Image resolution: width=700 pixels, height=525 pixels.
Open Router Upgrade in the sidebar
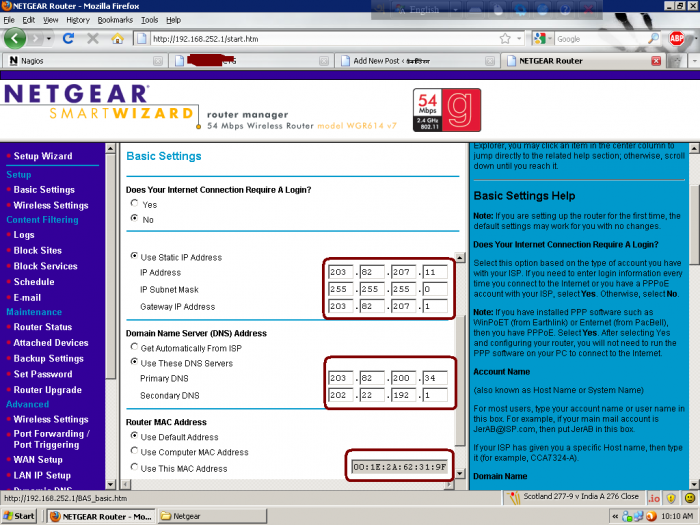tap(47, 390)
